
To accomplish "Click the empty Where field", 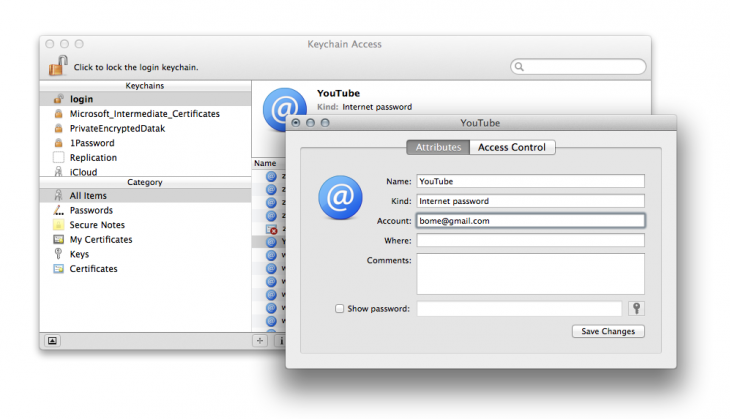I will click(x=530, y=240).
